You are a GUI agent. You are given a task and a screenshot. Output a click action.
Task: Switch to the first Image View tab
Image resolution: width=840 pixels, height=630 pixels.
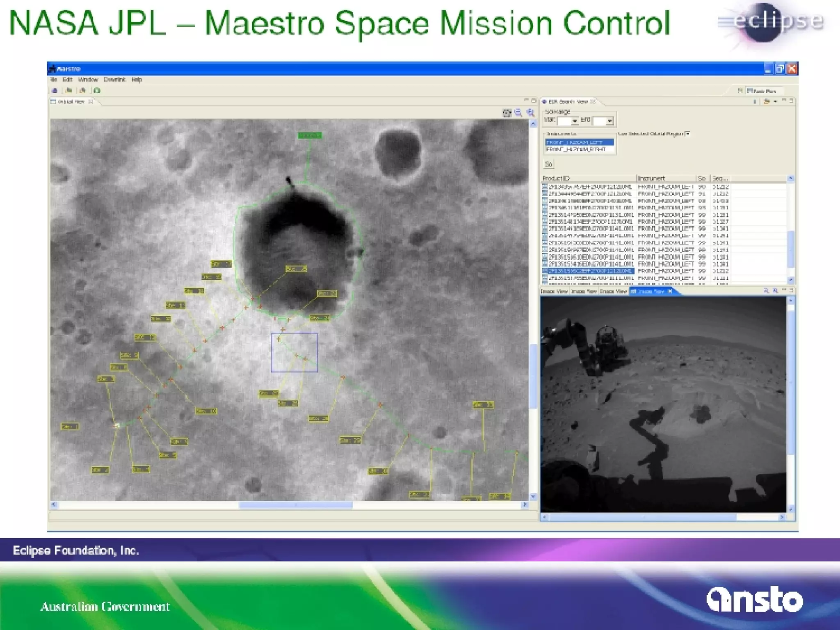click(554, 291)
